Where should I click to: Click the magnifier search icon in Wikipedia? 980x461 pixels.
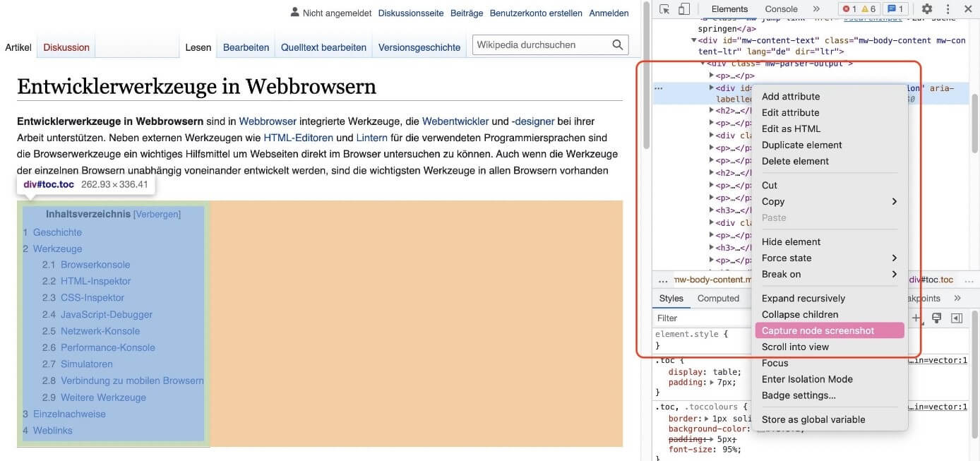click(x=618, y=45)
